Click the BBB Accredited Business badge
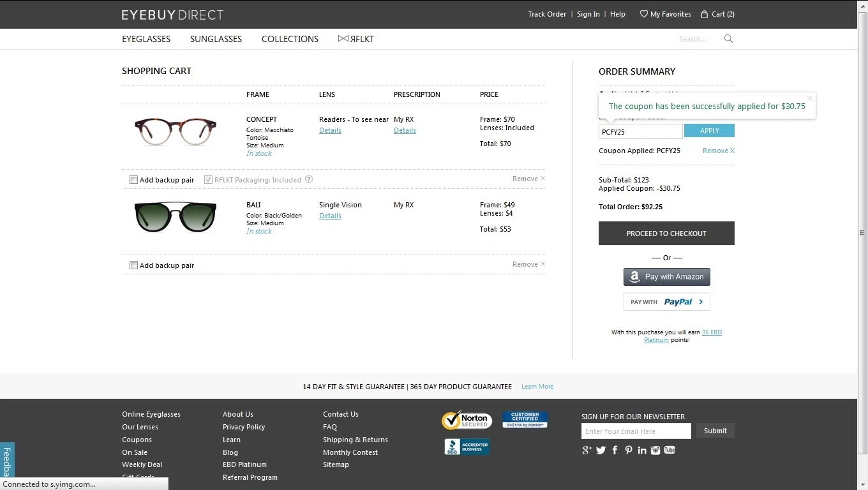868x490 pixels. point(467,447)
